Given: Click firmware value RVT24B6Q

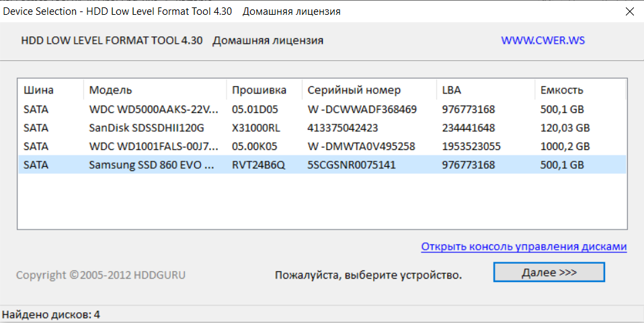Looking at the screenshot, I should click(258, 165).
